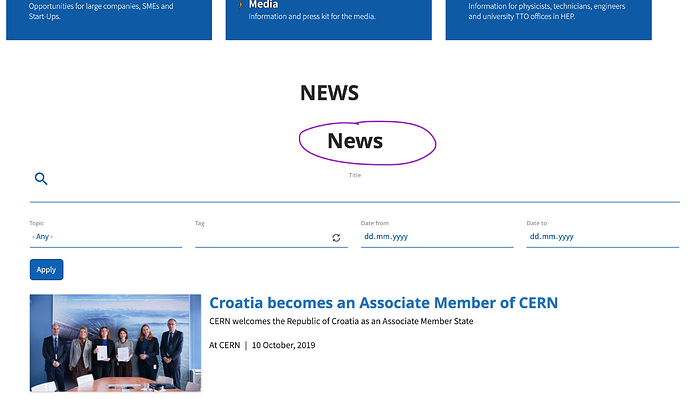Click 'CERN welcomes the Republic of Croatia' summary
This screenshot has height=399, width=690.
click(x=341, y=321)
